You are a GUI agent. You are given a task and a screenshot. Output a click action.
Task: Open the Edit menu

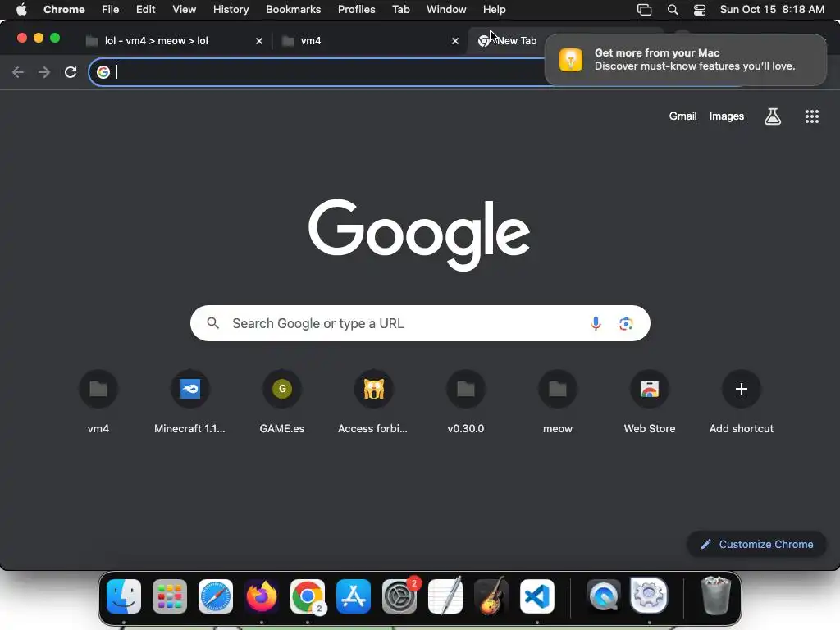[146, 10]
